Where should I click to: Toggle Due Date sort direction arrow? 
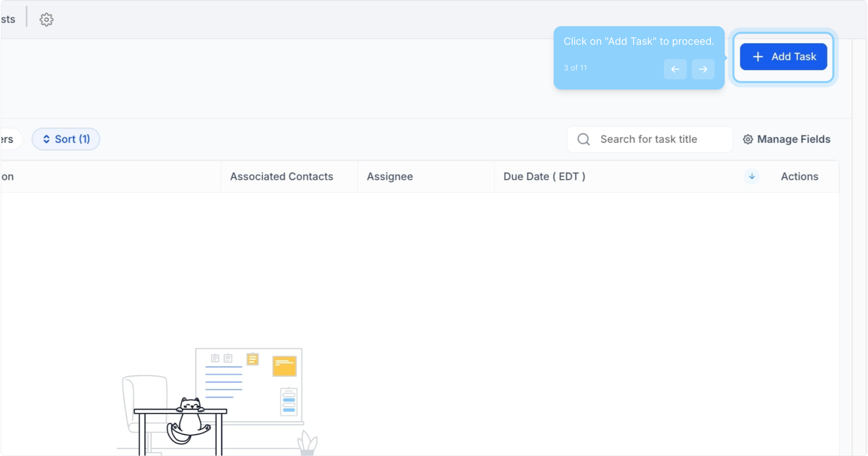point(752,176)
